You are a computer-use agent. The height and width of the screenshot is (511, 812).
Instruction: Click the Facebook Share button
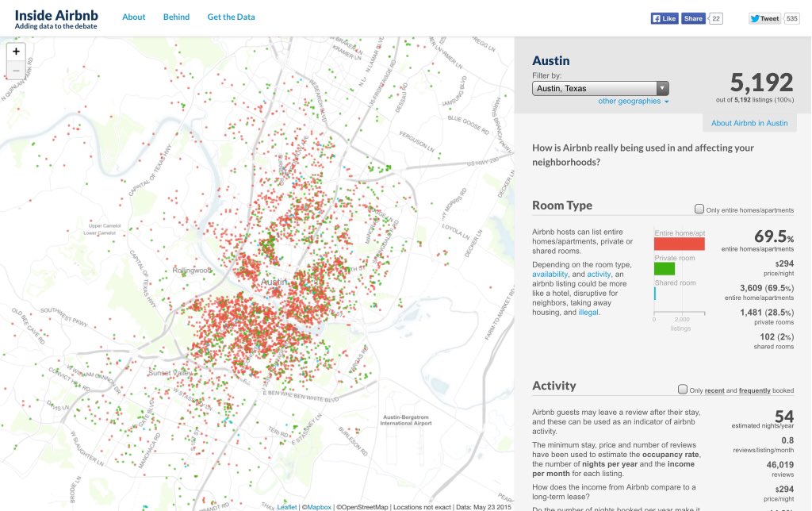coord(693,19)
